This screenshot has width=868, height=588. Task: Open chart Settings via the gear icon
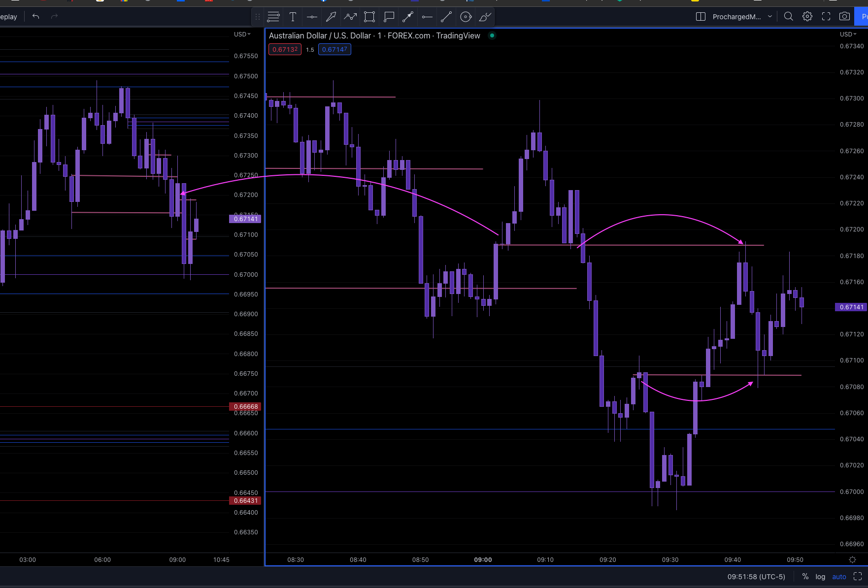pos(807,16)
